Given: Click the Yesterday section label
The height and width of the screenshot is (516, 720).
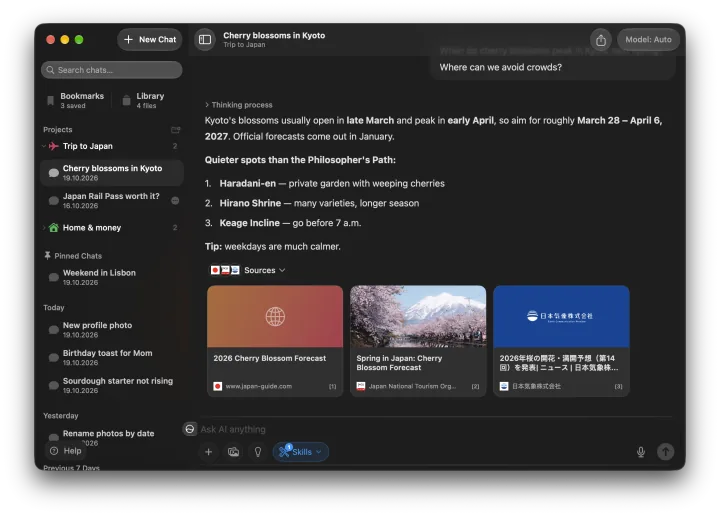Looking at the screenshot, I should point(61,416).
